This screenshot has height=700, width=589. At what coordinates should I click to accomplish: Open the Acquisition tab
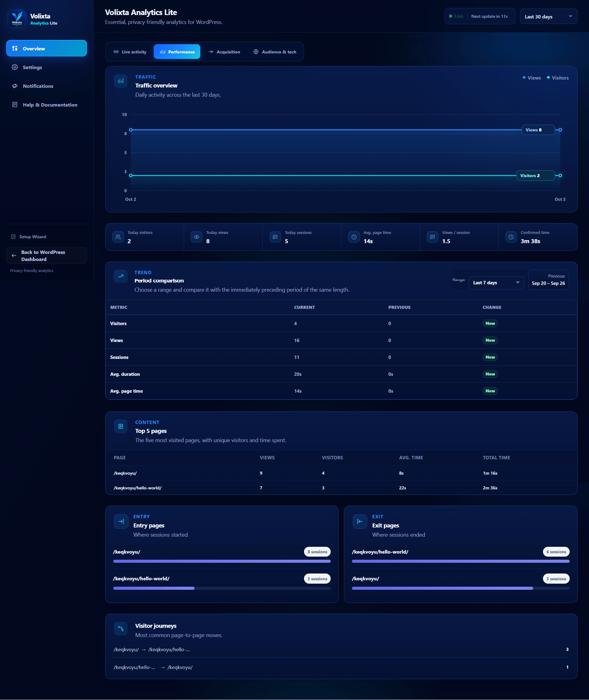(x=224, y=52)
